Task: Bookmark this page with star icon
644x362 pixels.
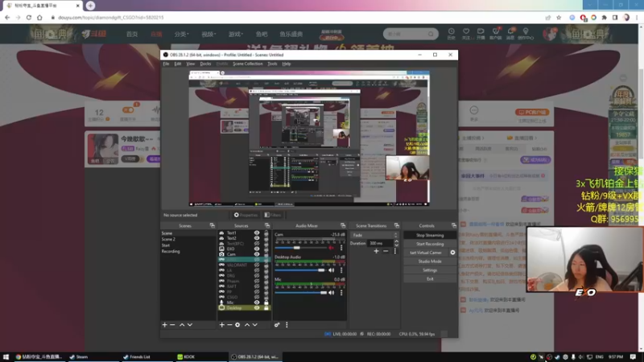Action: [x=559, y=18]
